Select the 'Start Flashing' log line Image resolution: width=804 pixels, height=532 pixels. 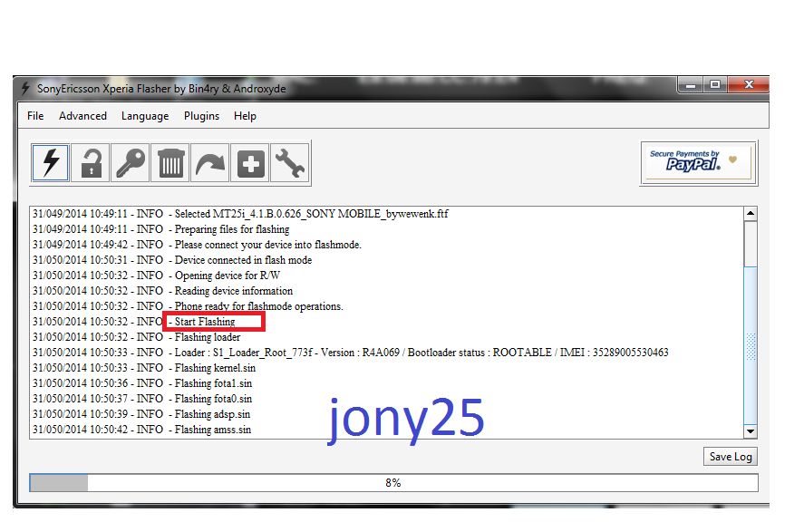click(205, 322)
